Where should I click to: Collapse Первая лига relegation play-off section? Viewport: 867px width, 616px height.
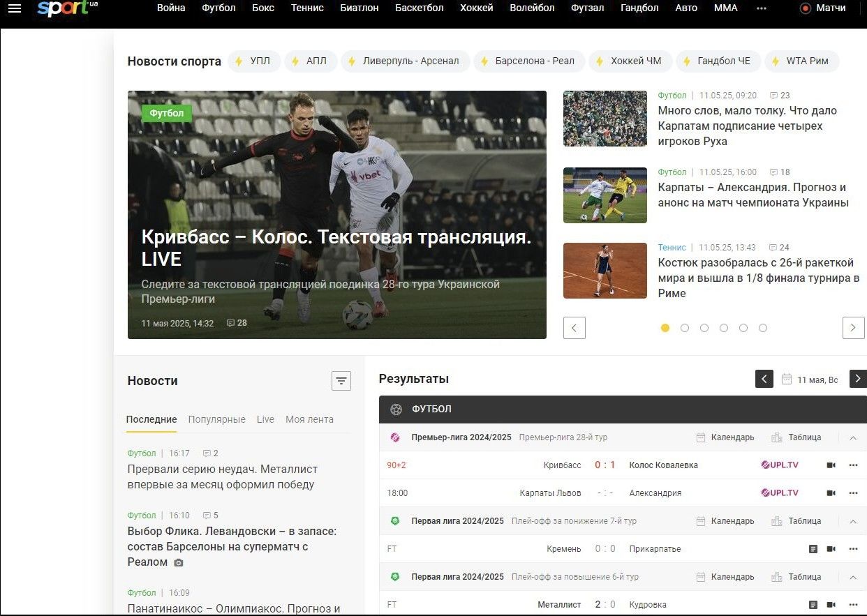pyautogui.click(x=853, y=521)
